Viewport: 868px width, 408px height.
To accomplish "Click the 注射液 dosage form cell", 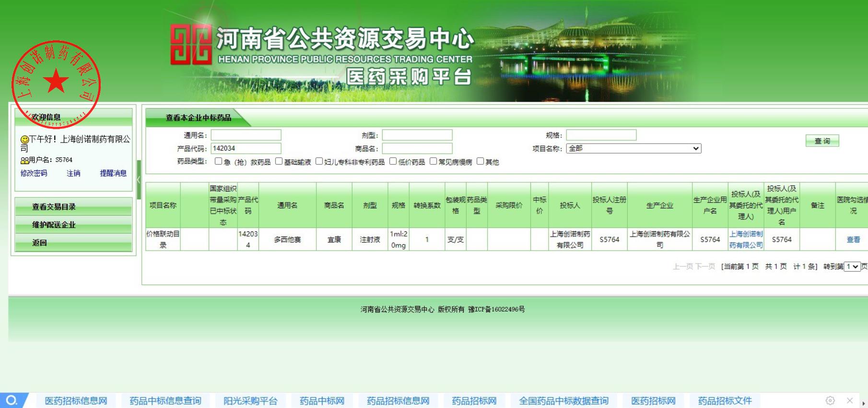I will (370, 240).
